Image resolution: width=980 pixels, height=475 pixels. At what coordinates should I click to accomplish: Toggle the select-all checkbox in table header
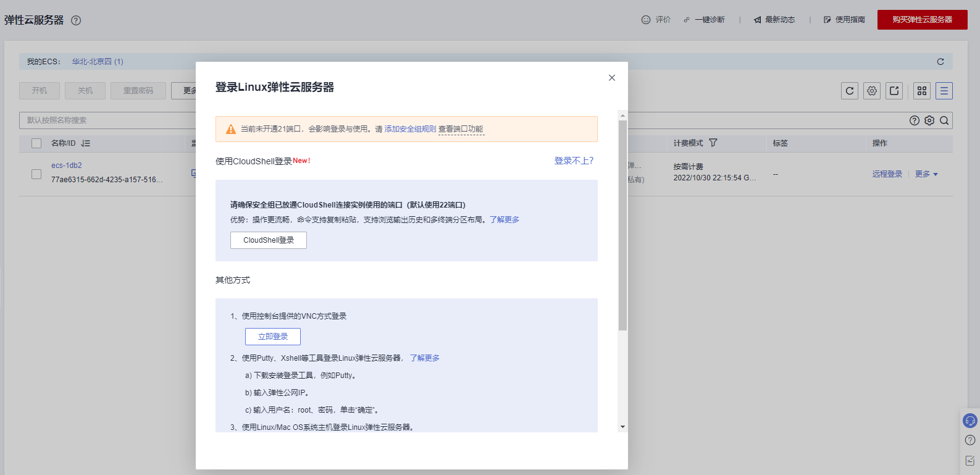coord(36,143)
